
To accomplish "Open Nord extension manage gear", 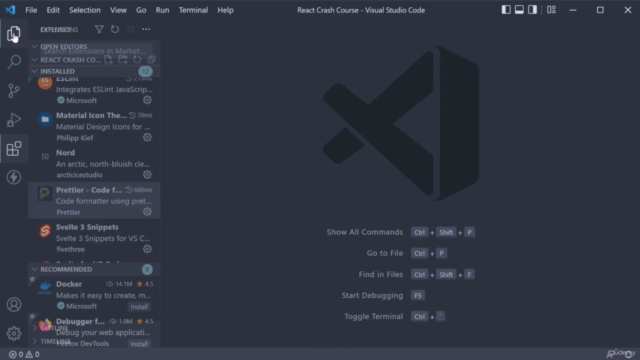I will (147, 175).
